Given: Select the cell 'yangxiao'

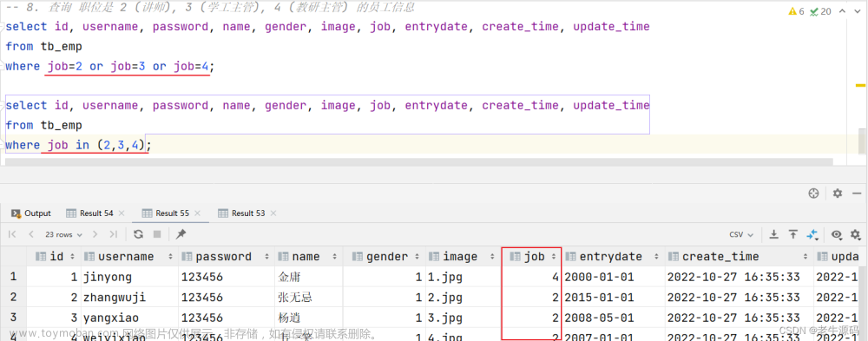Looking at the screenshot, I should tap(129, 318).
